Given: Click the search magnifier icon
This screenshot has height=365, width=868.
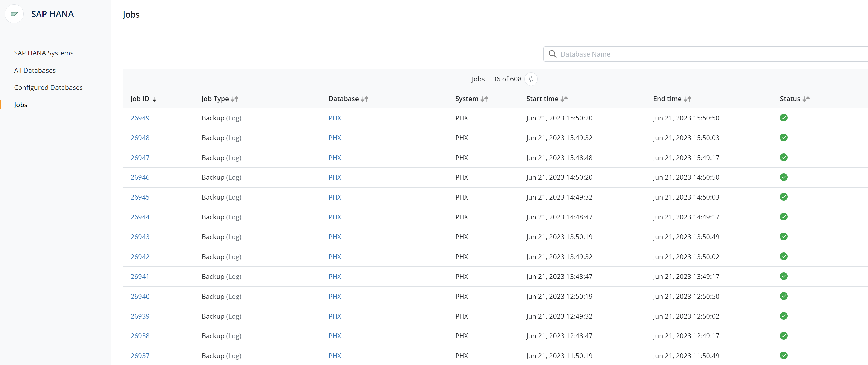Looking at the screenshot, I should [552, 54].
